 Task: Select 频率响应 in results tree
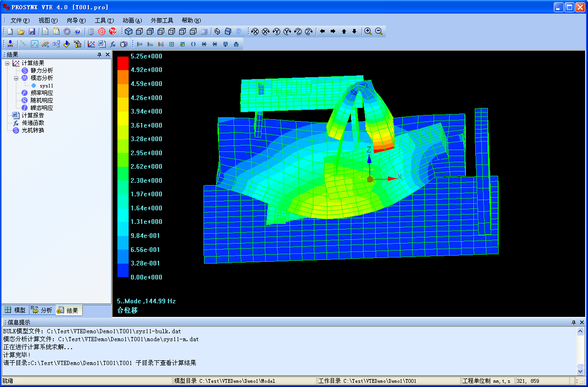42,93
